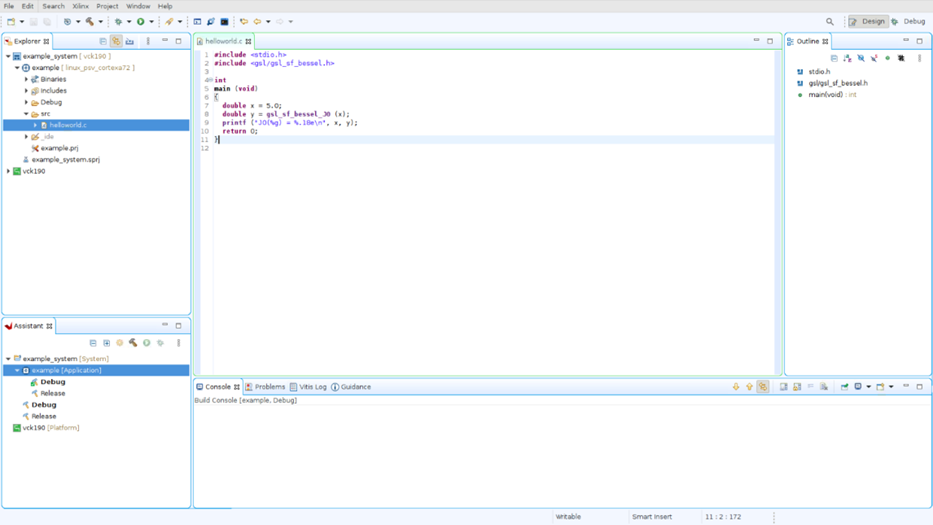Collapse all in the Outline panel
This screenshot has width=933, height=525.
tap(834, 58)
